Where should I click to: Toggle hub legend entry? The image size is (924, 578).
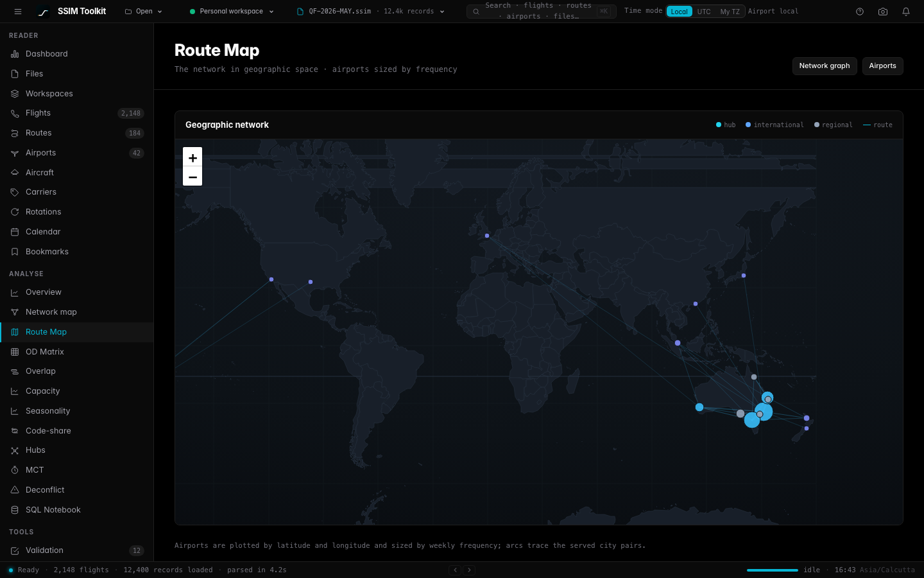tap(726, 125)
